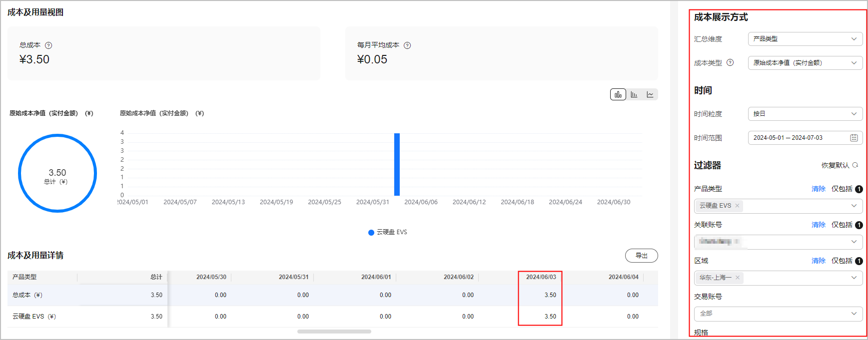Switch to bar chart view icon

[x=634, y=94]
